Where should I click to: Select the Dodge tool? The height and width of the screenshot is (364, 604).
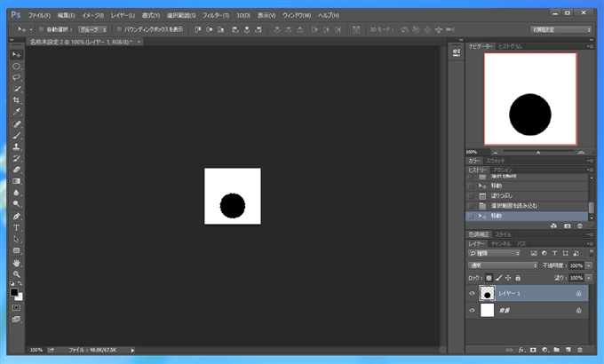16,204
